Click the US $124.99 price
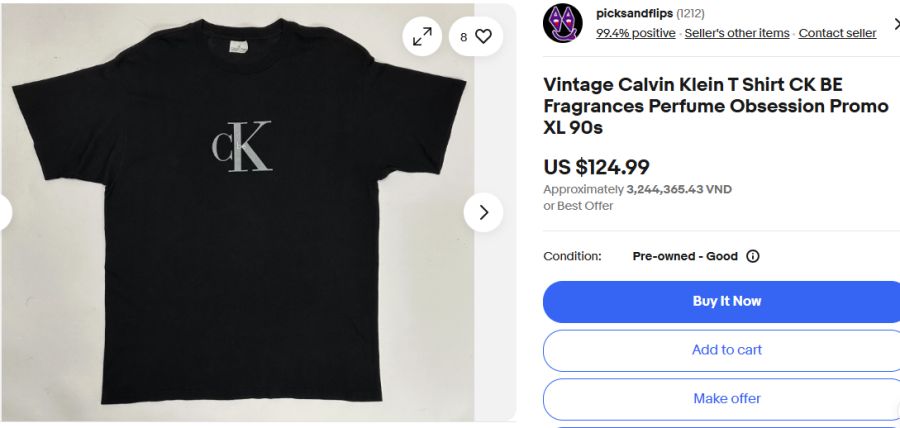 pos(596,167)
